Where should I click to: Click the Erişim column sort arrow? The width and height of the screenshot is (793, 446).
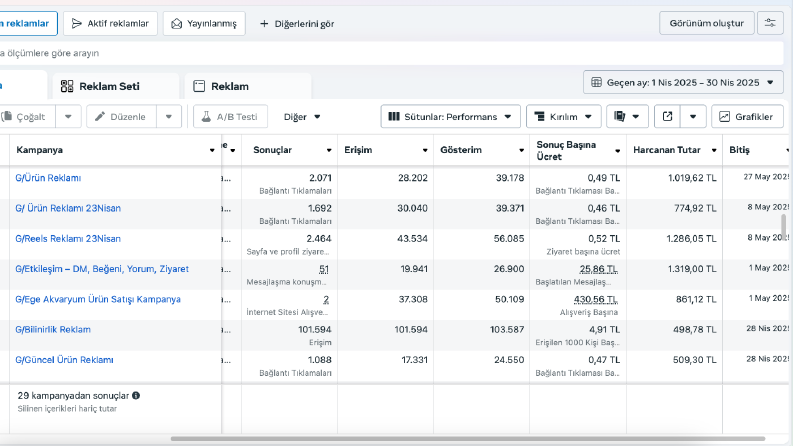tap(425, 150)
